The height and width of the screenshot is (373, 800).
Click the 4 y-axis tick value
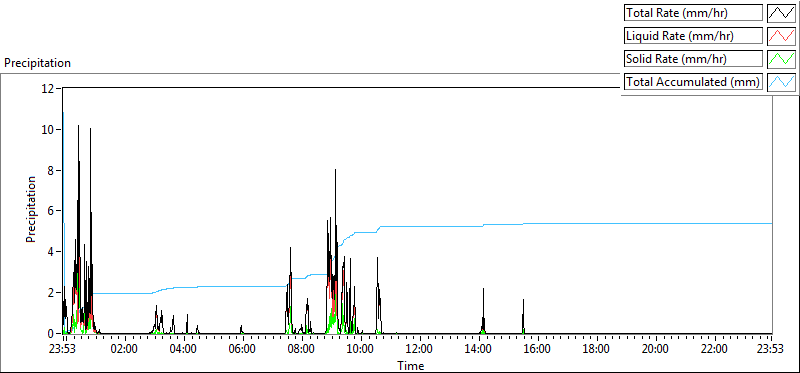coord(51,252)
